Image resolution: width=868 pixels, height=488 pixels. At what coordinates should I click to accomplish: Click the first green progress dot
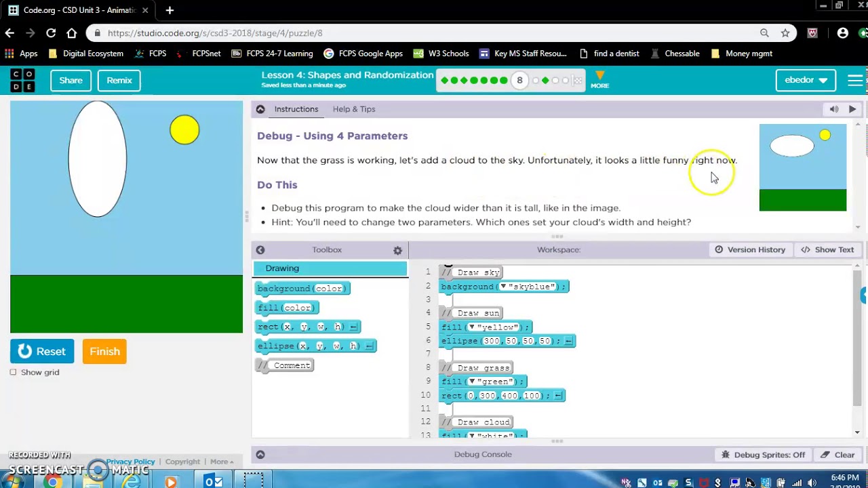pos(445,81)
